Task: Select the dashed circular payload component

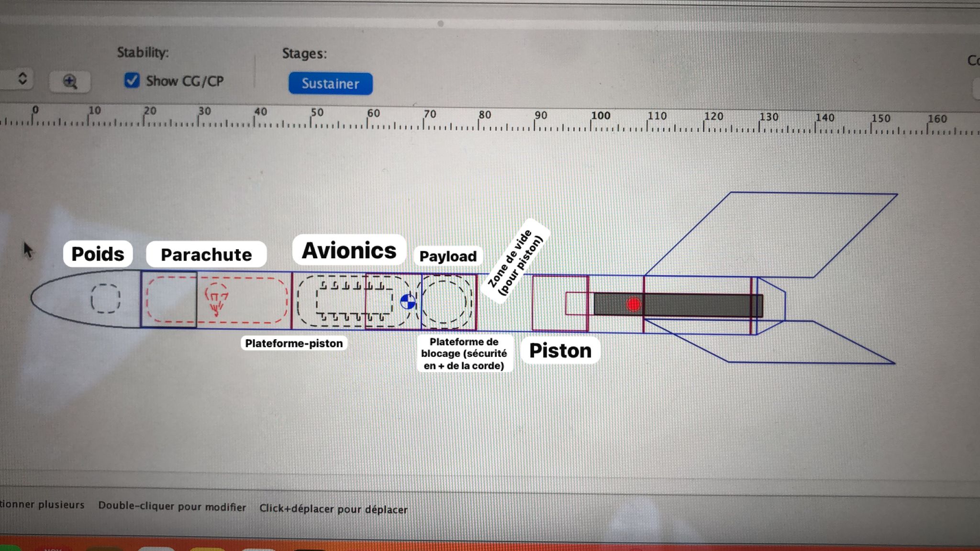Action: pyautogui.click(x=445, y=302)
